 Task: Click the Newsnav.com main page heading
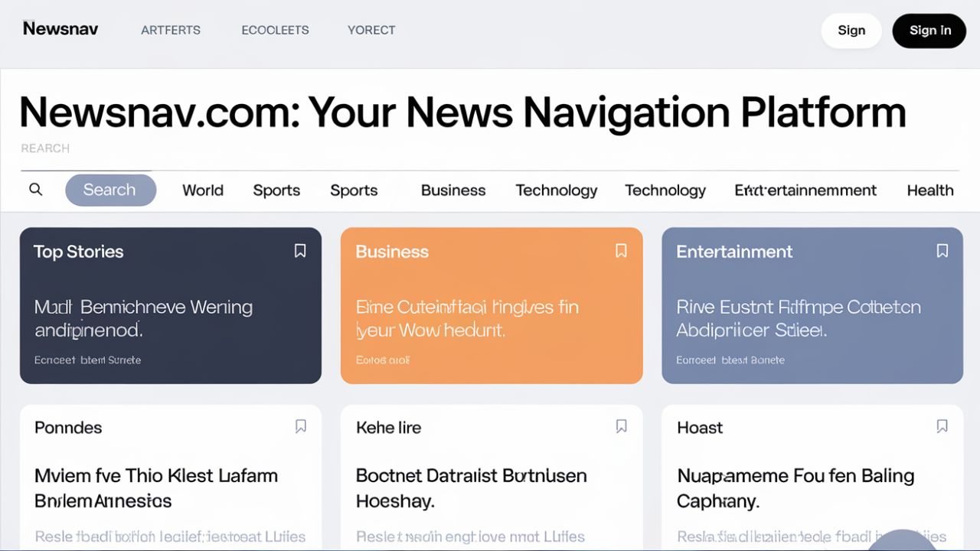[462, 112]
